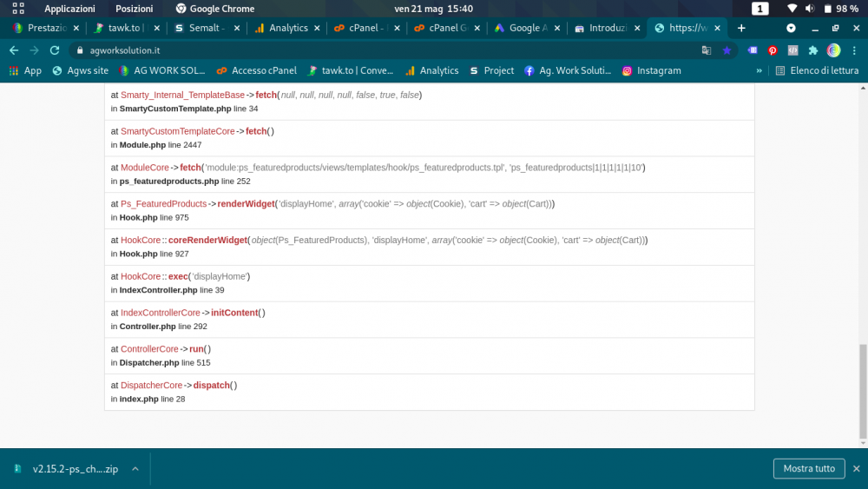
Task: Open the tab search dropdown button
Action: tap(791, 29)
